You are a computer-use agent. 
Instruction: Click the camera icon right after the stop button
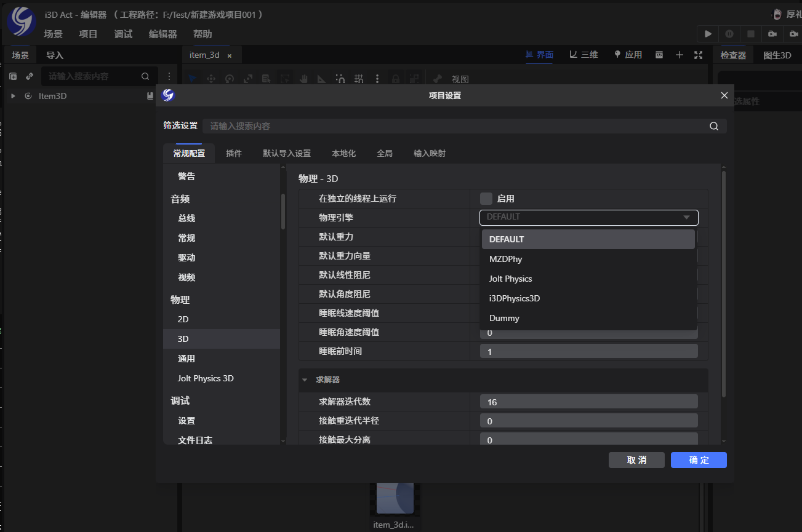click(772, 34)
